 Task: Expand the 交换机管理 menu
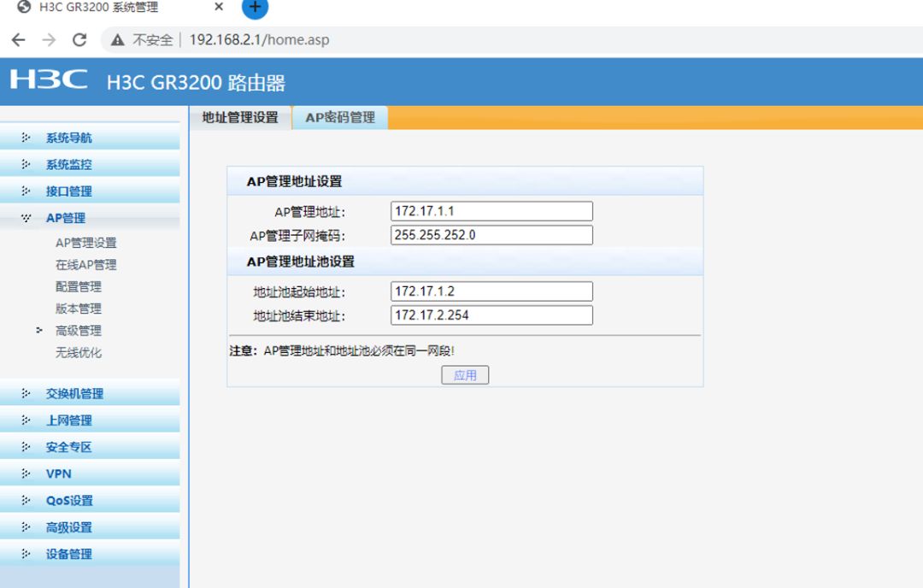tap(90, 394)
